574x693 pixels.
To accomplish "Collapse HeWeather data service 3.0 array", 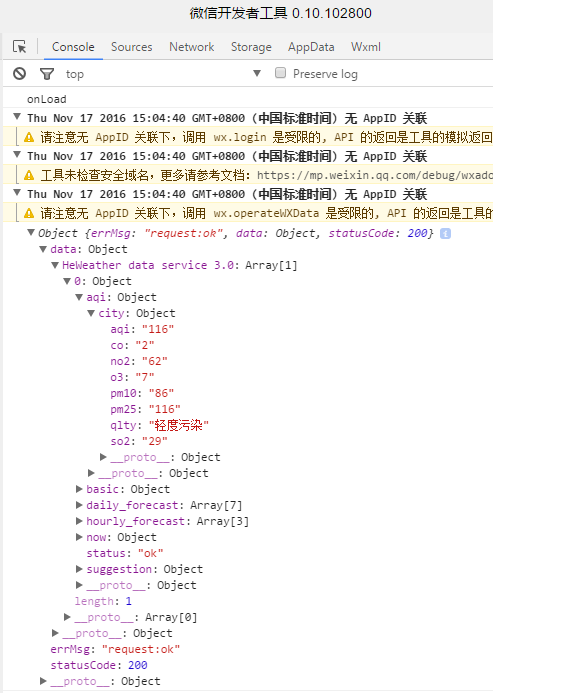I will (x=55, y=265).
